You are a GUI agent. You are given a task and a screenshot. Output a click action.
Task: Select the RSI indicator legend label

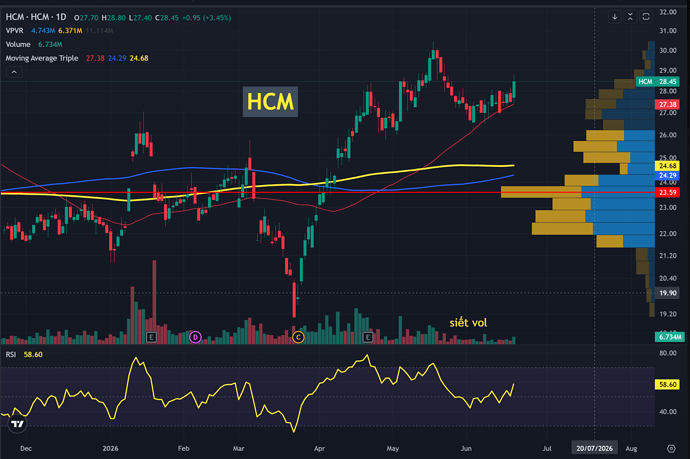pos(11,354)
